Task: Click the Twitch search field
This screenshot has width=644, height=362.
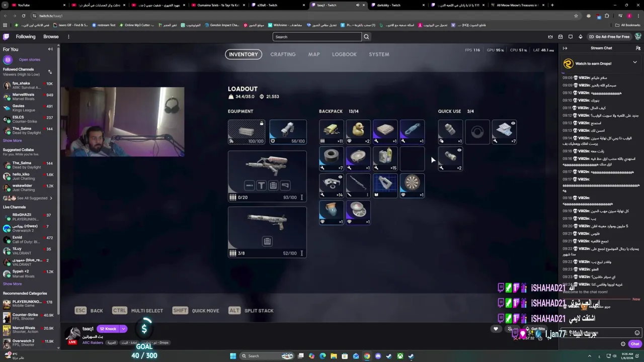Action: 317,37
